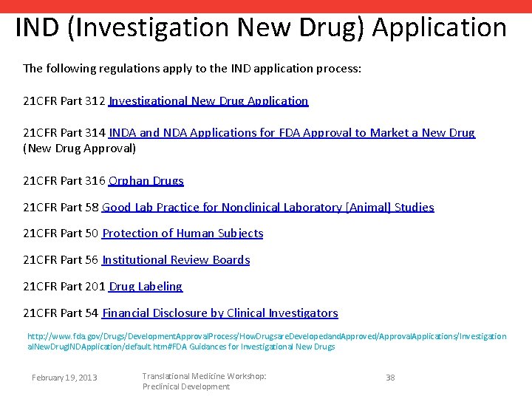Open the Investigational New Drug Application link

coord(208,101)
